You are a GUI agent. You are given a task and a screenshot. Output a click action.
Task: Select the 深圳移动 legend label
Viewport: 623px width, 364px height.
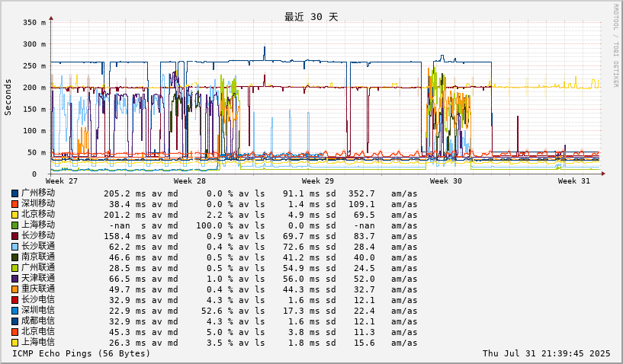[x=38, y=203]
